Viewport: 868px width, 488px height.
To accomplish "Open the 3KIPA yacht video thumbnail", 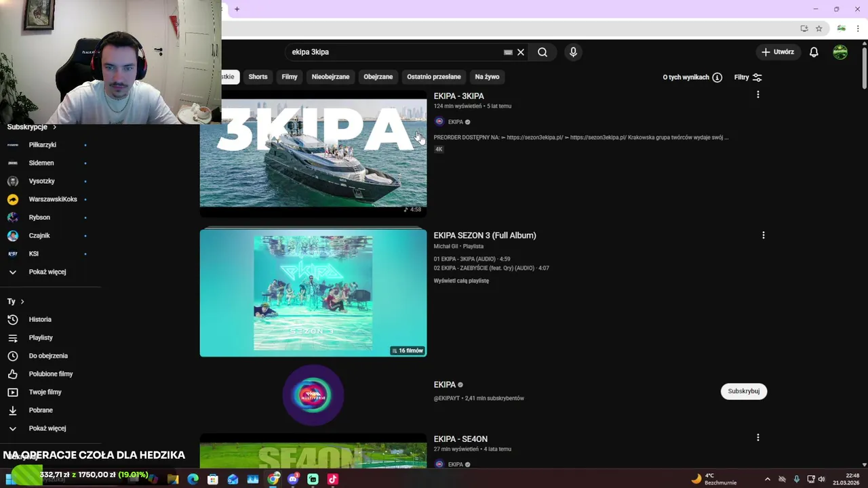I will tap(313, 152).
